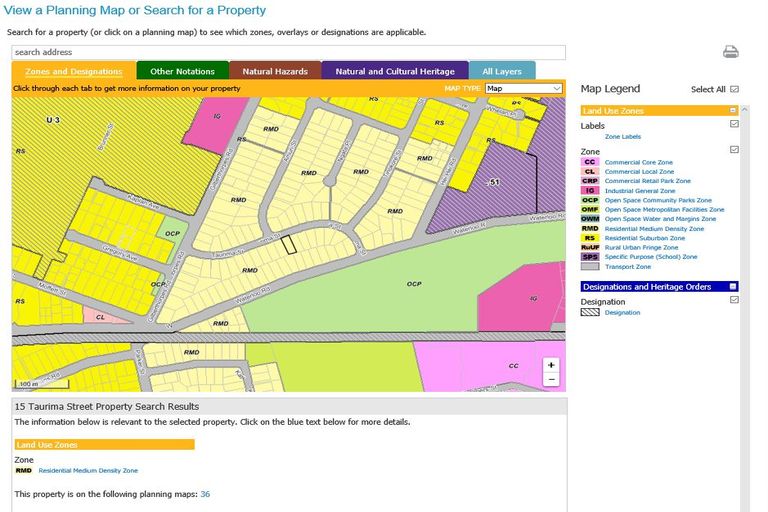
Task: Click the CL Commercial Local zone swatch
Action: pyautogui.click(x=590, y=171)
